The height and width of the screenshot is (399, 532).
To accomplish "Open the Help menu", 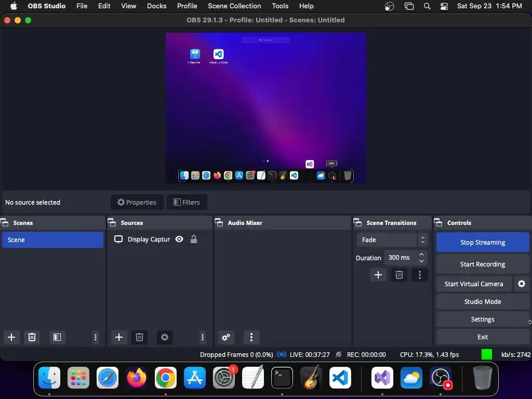I will coord(306,6).
